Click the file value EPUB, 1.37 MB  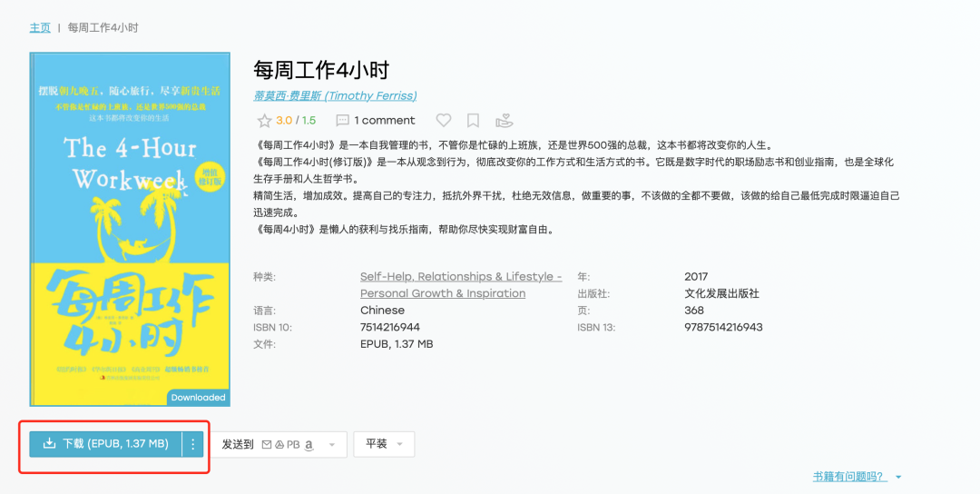[397, 344]
